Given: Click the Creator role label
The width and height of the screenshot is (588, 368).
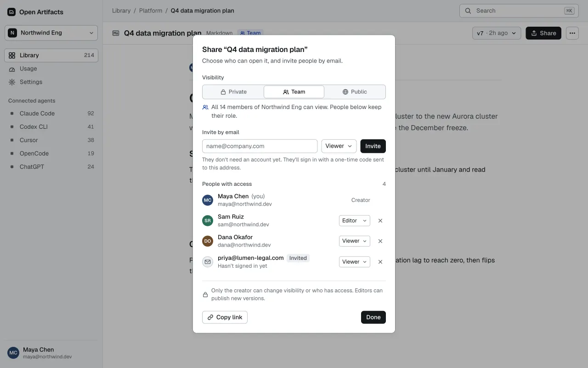Looking at the screenshot, I should coord(361,200).
